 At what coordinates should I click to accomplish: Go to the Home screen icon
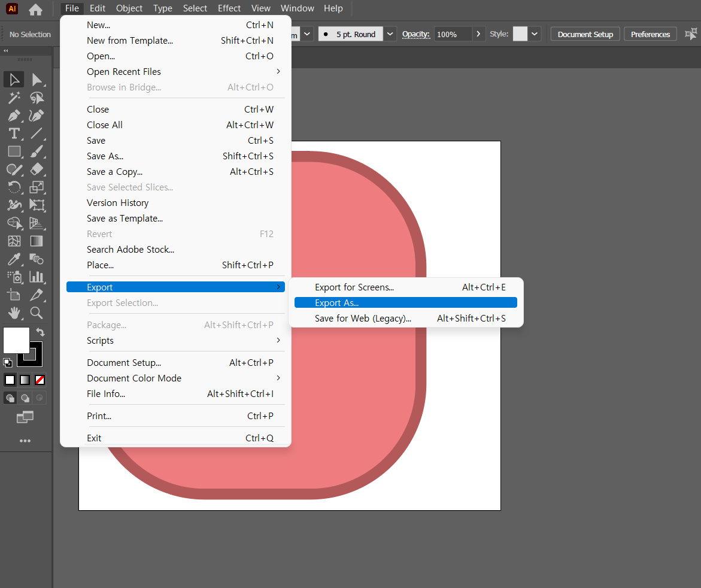(35, 9)
